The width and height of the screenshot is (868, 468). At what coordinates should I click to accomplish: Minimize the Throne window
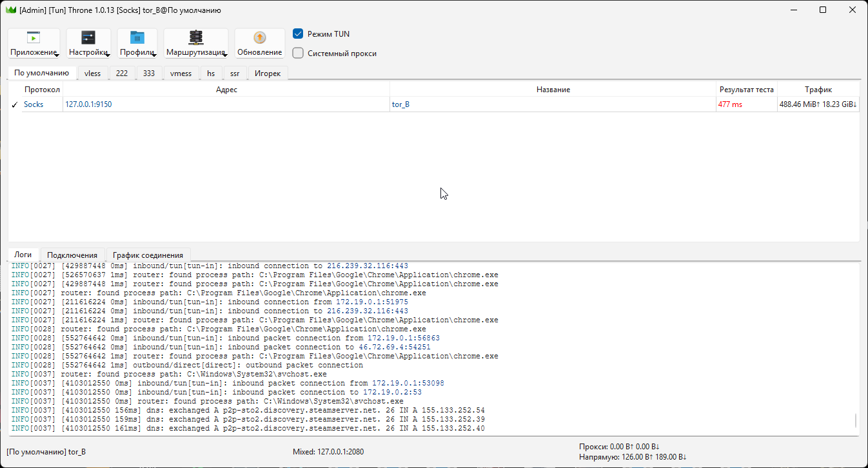793,10
